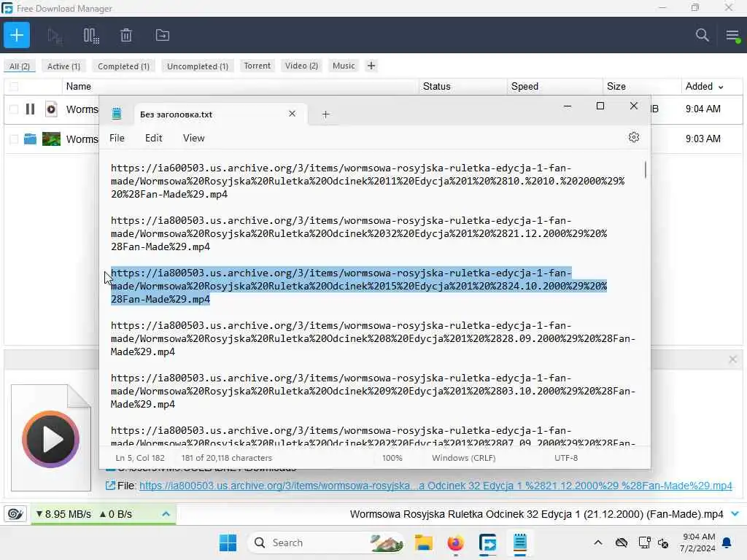Check the box for the 9:04 AM Worms download
This screenshot has width=747, height=560.
[x=14, y=109]
